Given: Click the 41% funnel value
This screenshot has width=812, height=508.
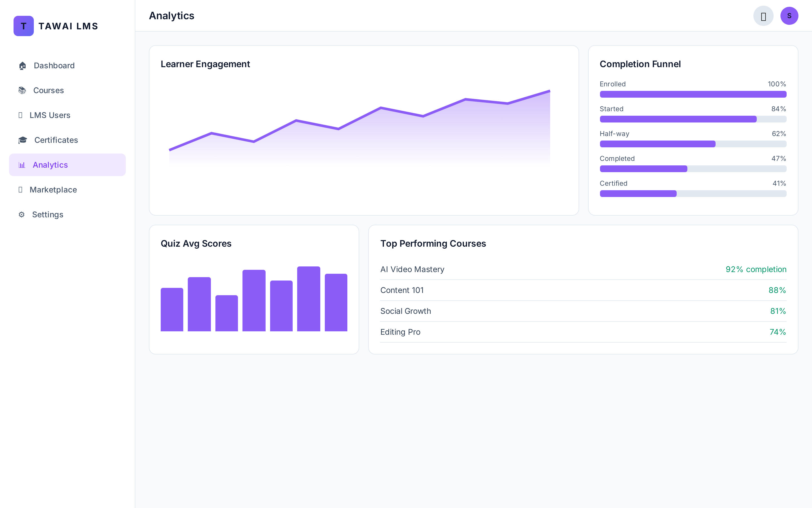Looking at the screenshot, I should [x=779, y=183].
